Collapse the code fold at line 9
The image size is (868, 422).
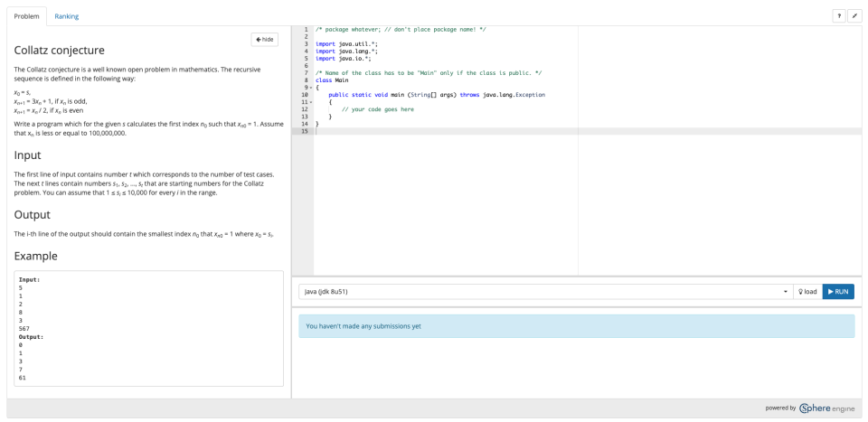pos(311,87)
